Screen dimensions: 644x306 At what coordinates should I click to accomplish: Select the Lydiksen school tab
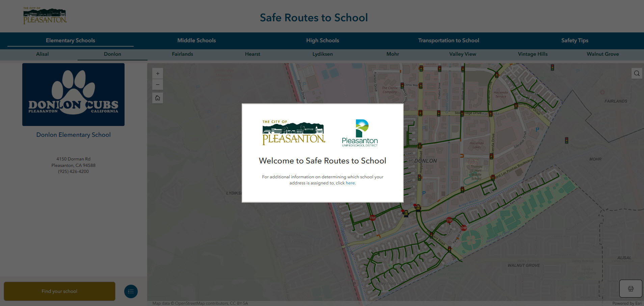(323, 54)
